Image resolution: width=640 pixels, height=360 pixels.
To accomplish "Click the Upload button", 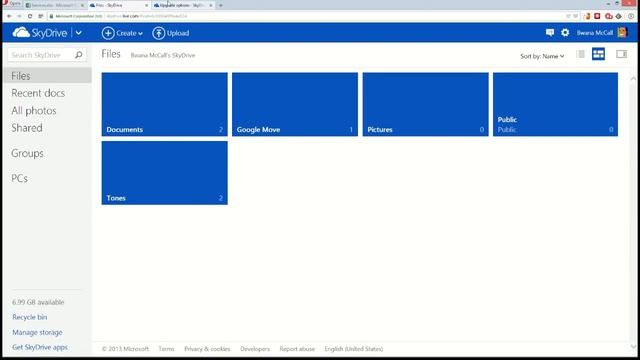I will coord(171,33).
